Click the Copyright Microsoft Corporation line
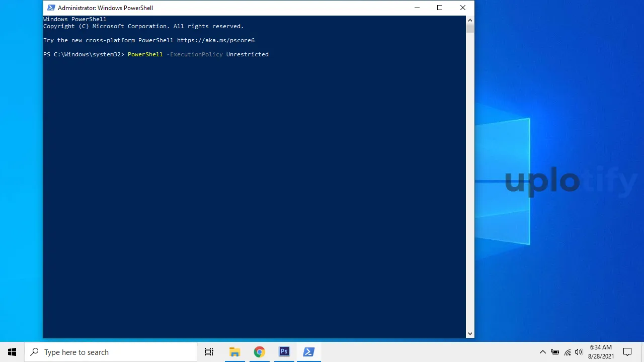The image size is (644, 362). tap(143, 26)
